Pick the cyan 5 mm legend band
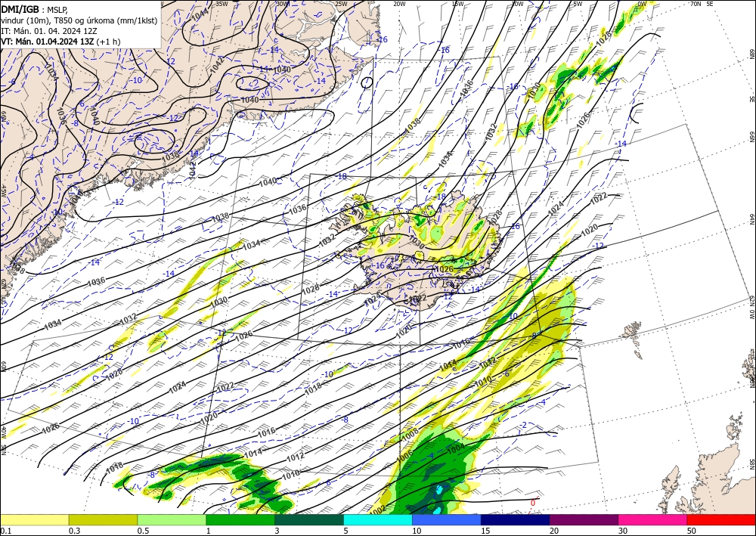 378,519
